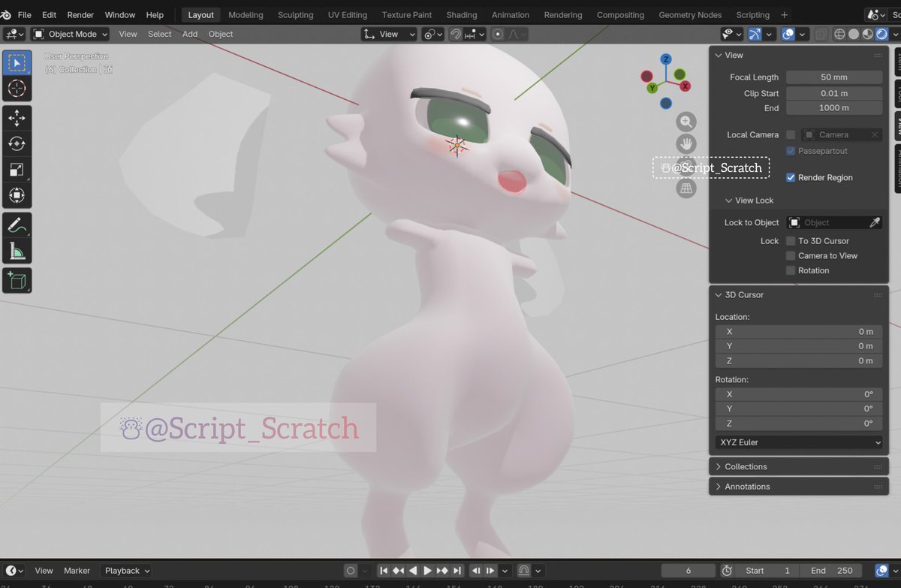Switch to material preview shading
Image resolution: width=901 pixels, height=588 pixels.
(867, 34)
